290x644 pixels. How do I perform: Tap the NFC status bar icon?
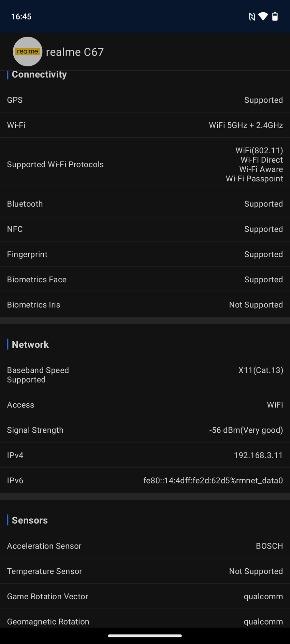(x=252, y=17)
